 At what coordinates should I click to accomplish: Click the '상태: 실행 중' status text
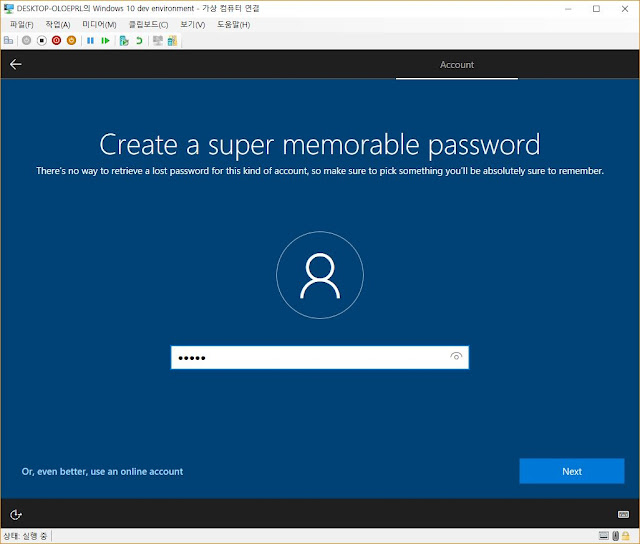click(25, 536)
